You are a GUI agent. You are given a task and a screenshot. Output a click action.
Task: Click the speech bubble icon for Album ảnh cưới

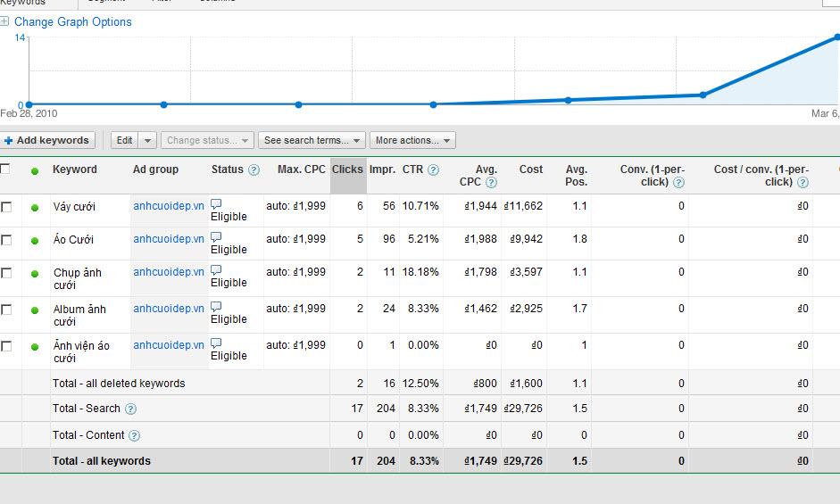216,307
